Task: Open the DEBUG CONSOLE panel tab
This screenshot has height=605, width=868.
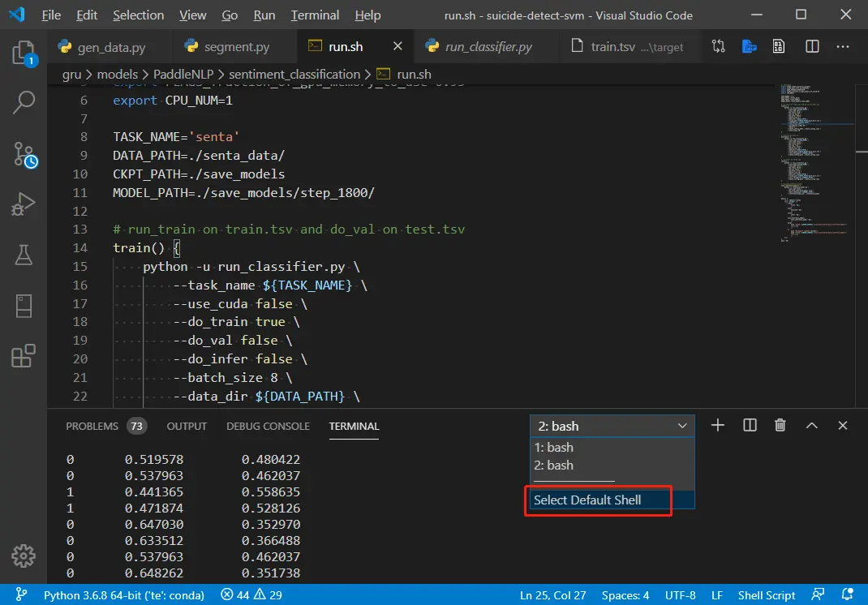Action: click(268, 427)
